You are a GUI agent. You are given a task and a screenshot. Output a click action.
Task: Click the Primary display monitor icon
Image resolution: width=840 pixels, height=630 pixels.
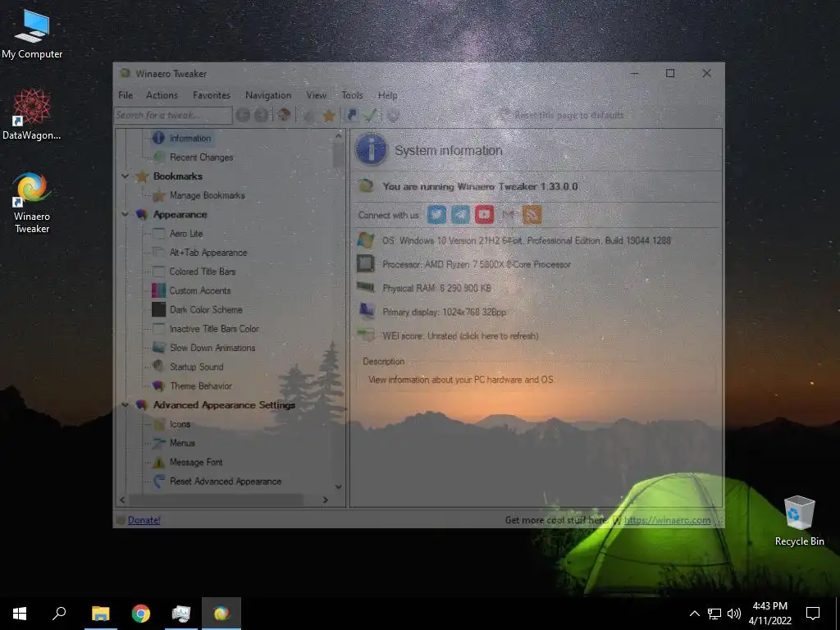367,311
